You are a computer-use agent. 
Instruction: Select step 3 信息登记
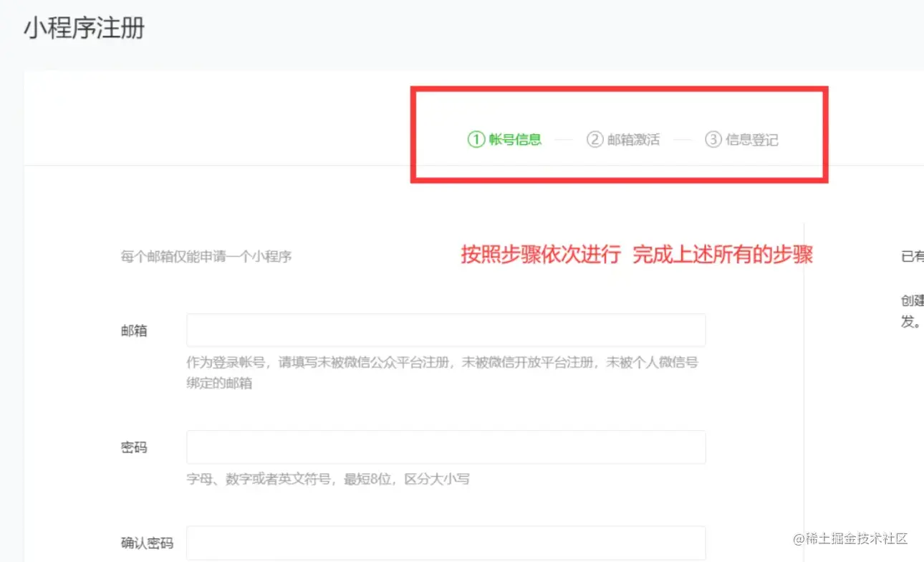[741, 140]
